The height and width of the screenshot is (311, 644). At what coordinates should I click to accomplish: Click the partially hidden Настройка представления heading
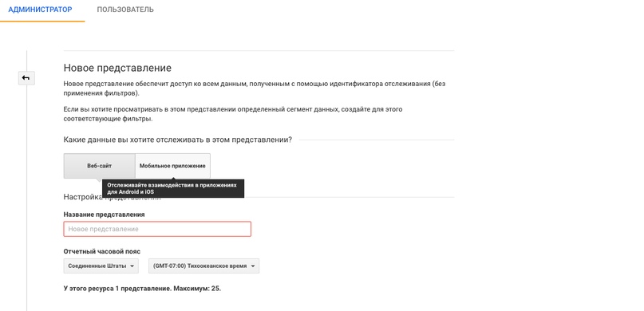click(x=112, y=197)
